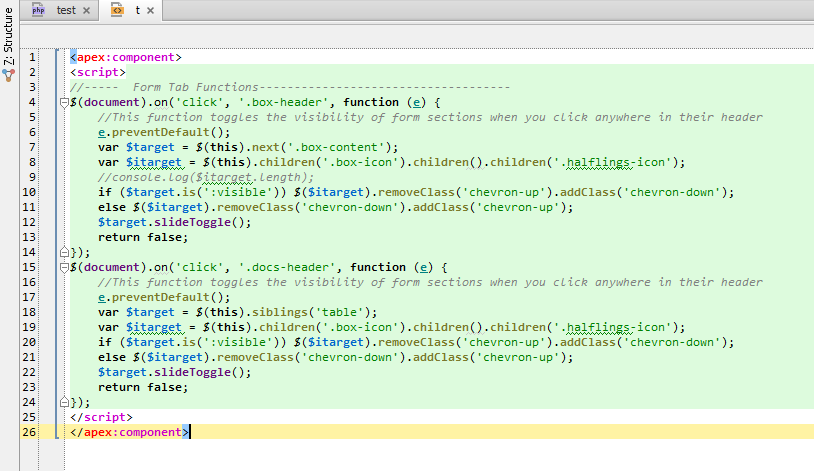Click $target.slideToggle() on line 12
814x471 pixels.
tap(174, 222)
